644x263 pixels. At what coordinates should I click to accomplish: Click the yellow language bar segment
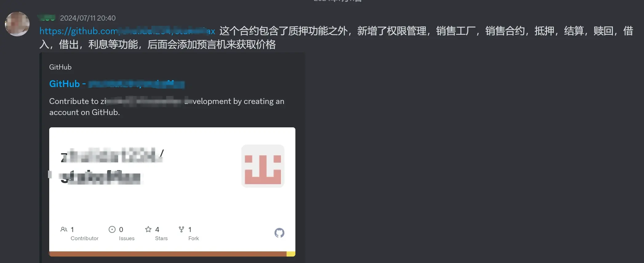(x=291, y=254)
